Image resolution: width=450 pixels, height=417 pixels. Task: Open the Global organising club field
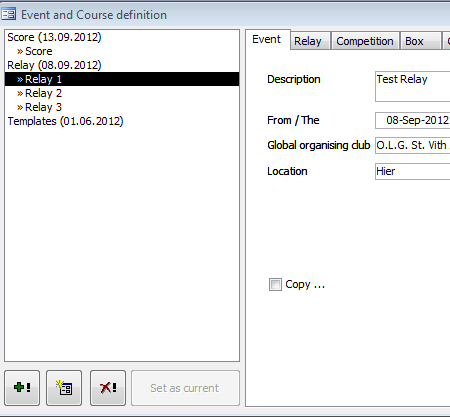click(413, 145)
